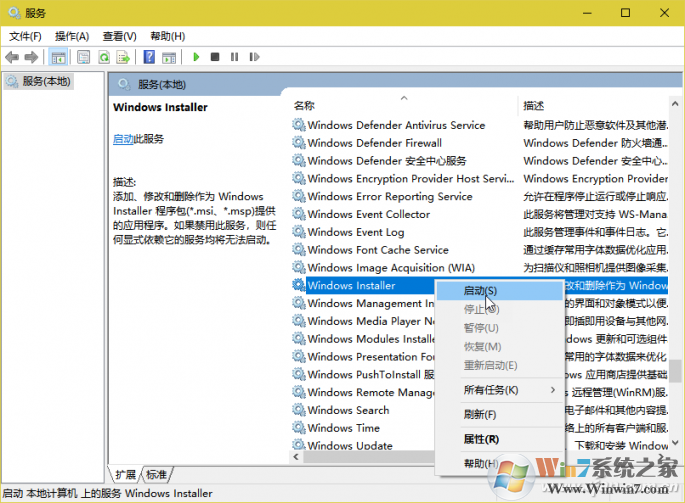Click the blue Help question mark icon

click(149, 57)
